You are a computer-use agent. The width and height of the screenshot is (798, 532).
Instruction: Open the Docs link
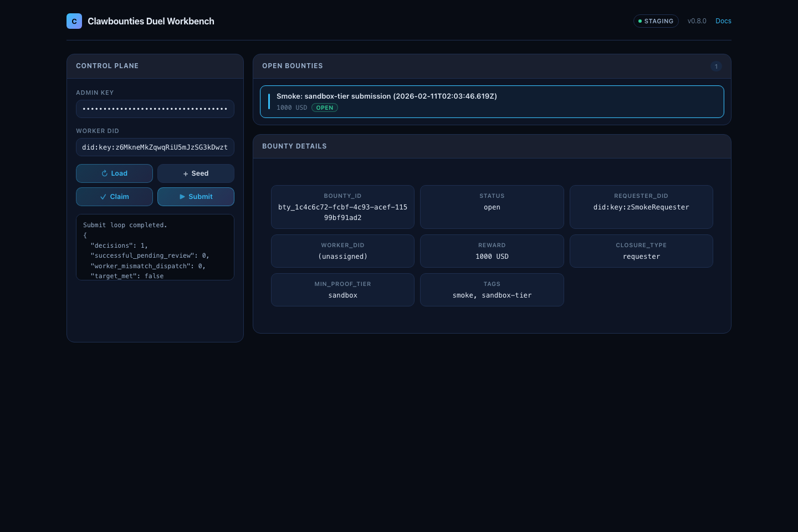pyautogui.click(x=723, y=21)
